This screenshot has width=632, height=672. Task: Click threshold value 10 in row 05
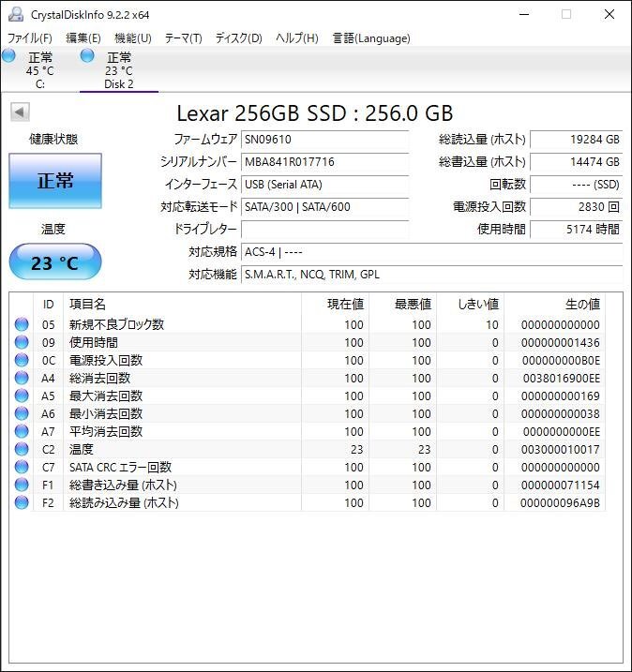(x=492, y=325)
